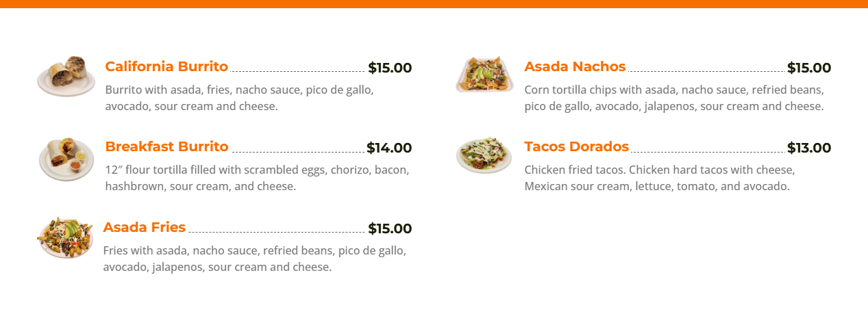Select the Asada Fries heading

pos(145,228)
